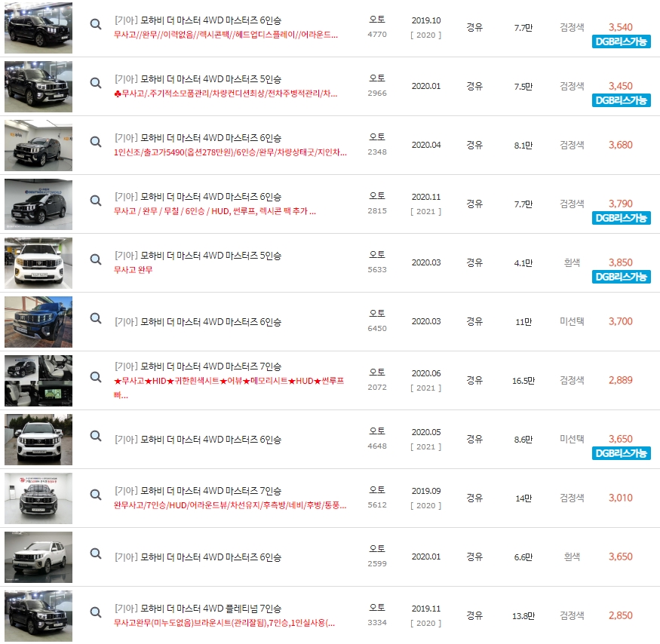The image size is (660, 644).
Task: Click DGB리스가능 badge under price 3,790
Action: [x=622, y=218]
